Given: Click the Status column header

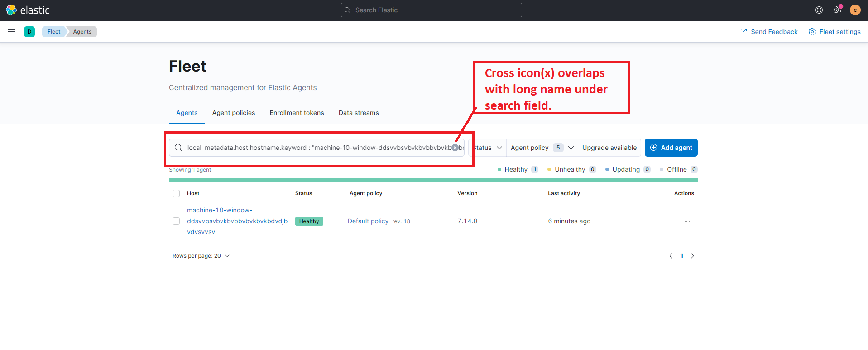Looking at the screenshot, I should coord(304,193).
